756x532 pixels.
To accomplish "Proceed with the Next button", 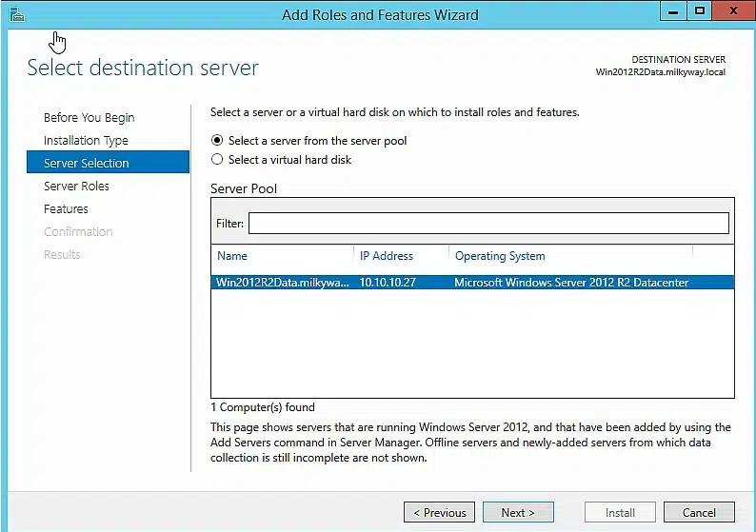I will click(x=518, y=512).
